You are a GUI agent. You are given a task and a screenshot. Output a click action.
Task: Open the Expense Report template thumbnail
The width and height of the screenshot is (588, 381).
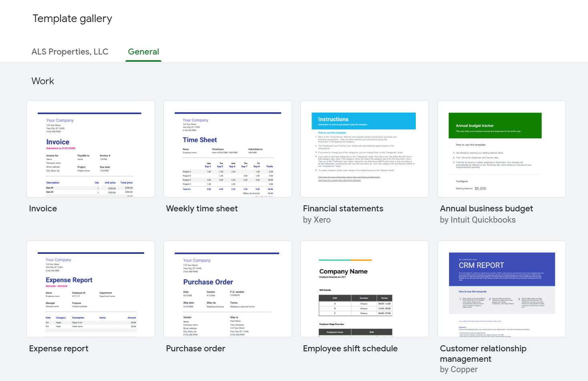91,289
